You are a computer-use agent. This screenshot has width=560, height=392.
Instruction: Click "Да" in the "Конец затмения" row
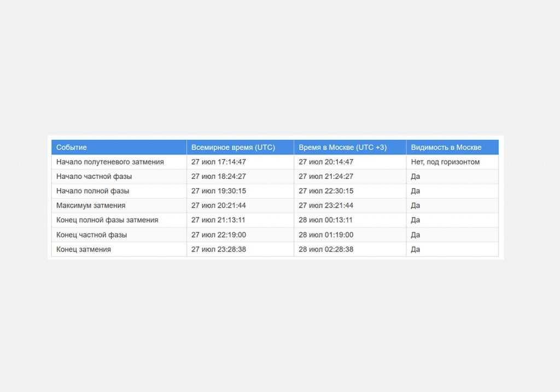416,249
